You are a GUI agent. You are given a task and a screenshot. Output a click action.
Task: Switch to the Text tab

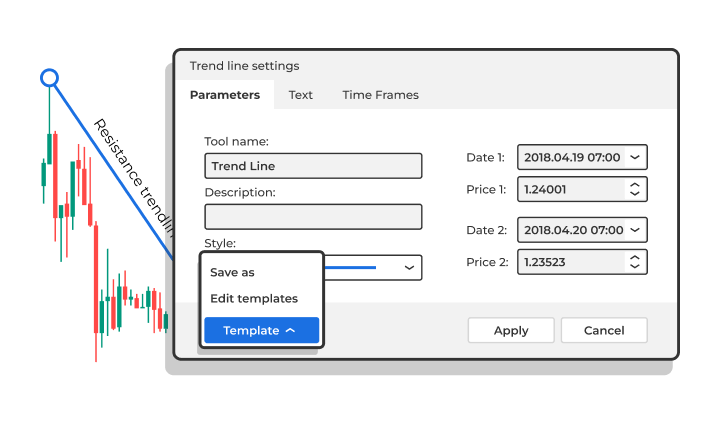tap(301, 95)
